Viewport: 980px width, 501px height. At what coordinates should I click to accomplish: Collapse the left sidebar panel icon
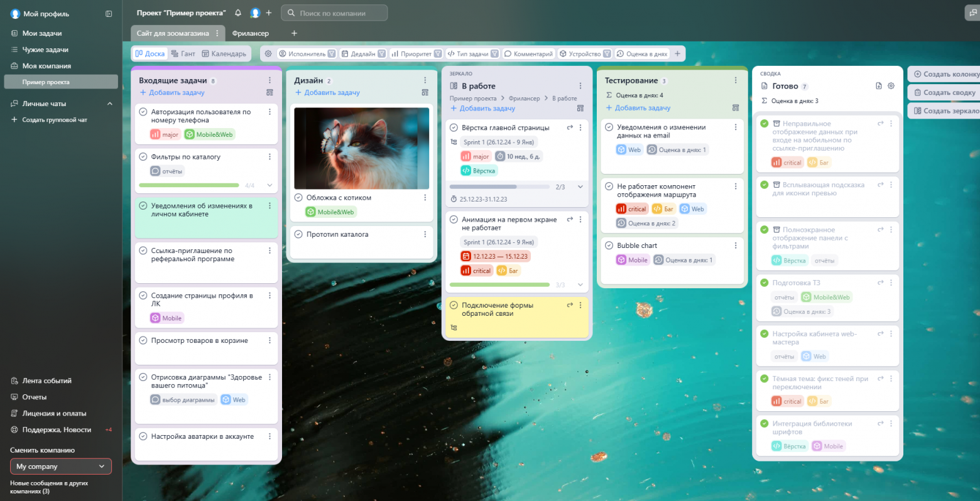(109, 14)
